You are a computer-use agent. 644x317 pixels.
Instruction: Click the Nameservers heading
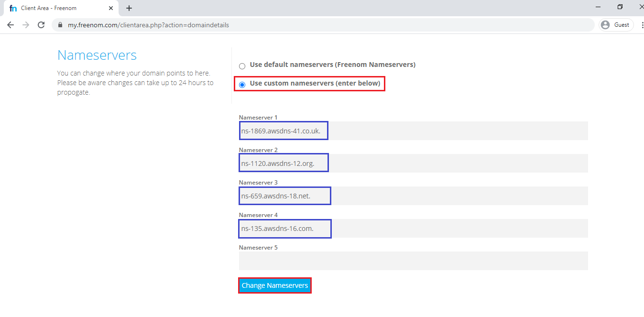[97, 55]
